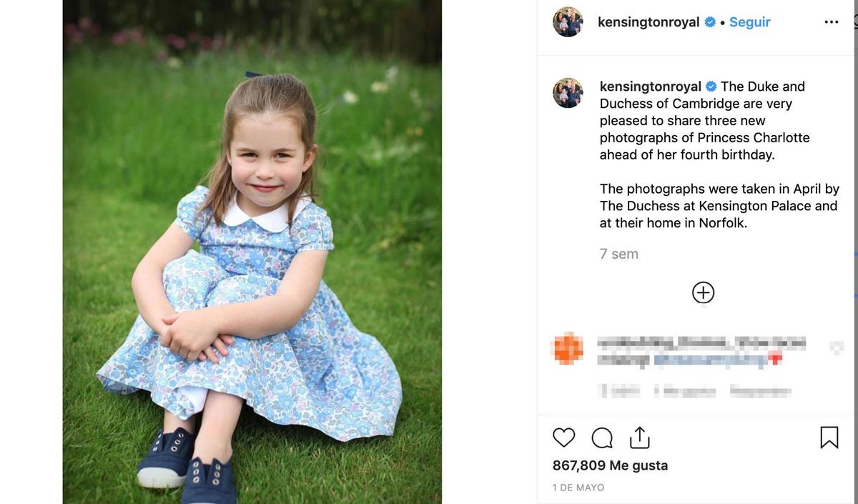Load more comments with the plus circle
This screenshot has height=504, width=858.
703,292
